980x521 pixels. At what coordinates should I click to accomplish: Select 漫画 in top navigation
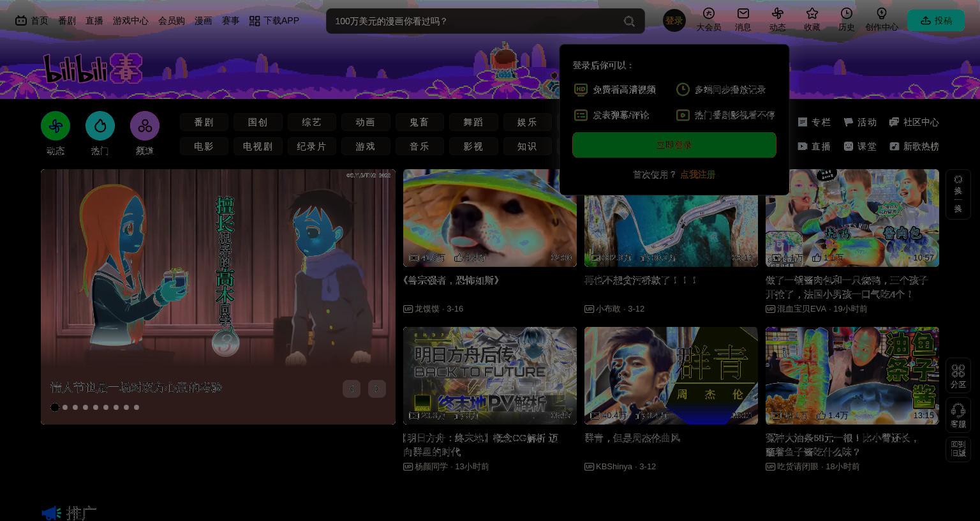pos(204,21)
